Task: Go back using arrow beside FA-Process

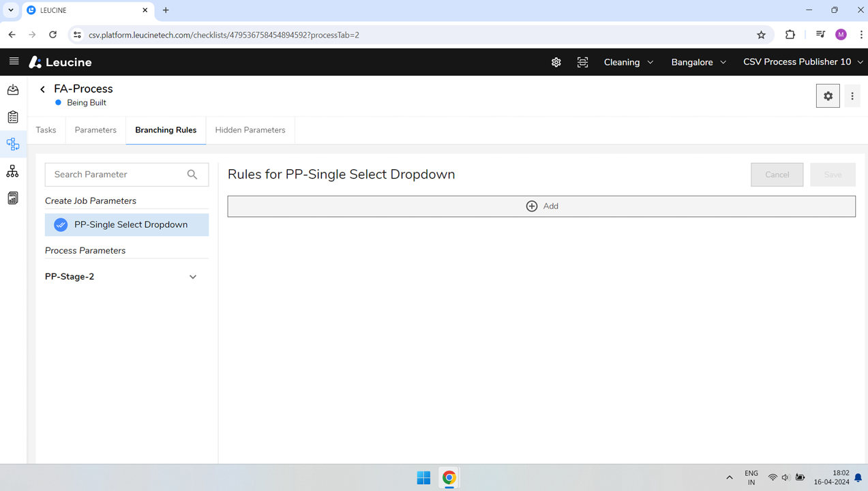Action: point(42,89)
